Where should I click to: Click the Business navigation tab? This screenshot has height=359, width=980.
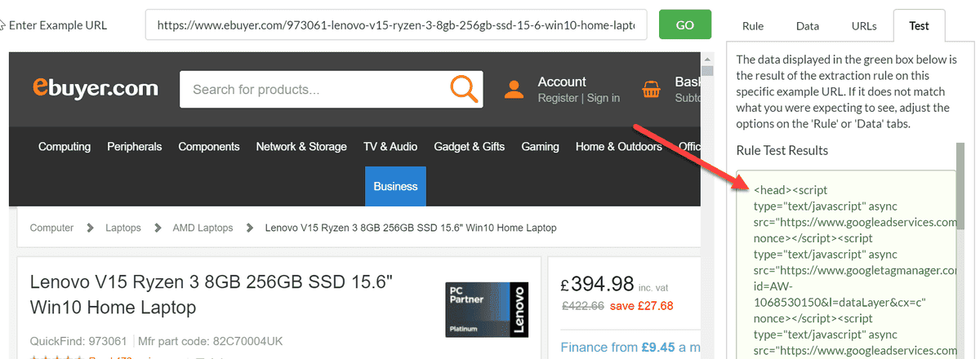(x=395, y=186)
